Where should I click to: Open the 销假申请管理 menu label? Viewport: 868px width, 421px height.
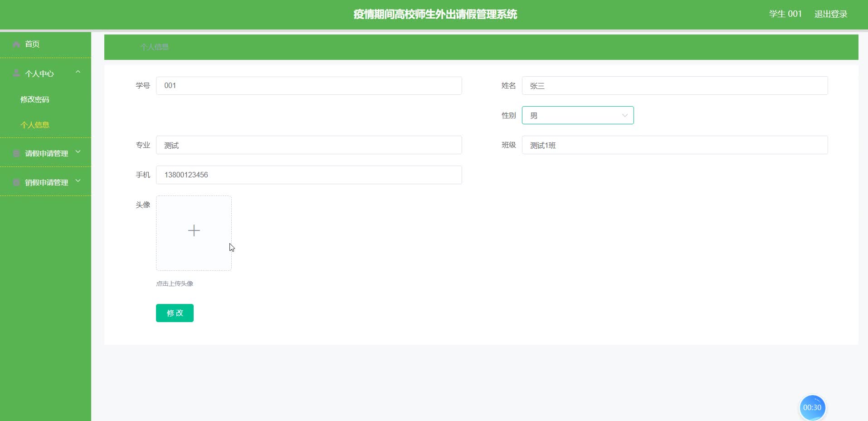click(x=47, y=182)
